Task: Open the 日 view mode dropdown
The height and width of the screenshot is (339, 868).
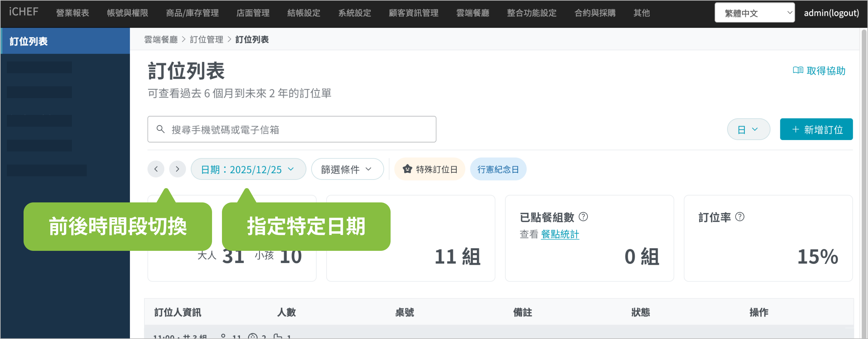Action: pos(748,129)
